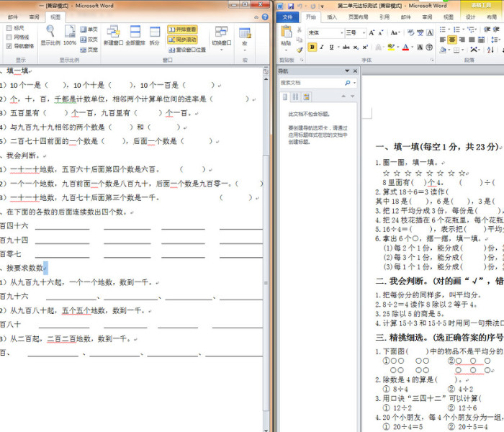
Task: Open 引用 (References) tab in right window
Action: click(x=384, y=17)
